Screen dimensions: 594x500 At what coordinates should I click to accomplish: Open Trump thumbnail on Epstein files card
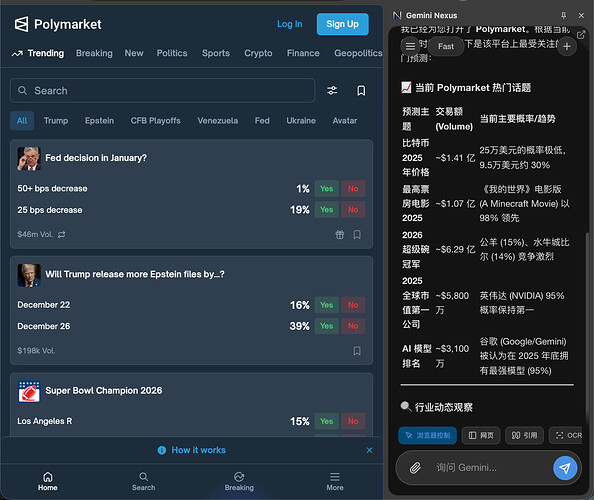(x=29, y=275)
